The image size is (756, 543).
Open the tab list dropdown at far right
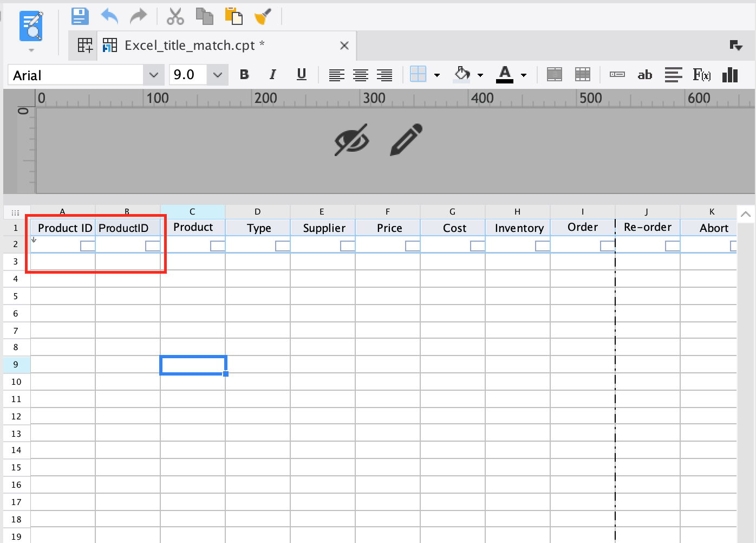(x=736, y=46)
